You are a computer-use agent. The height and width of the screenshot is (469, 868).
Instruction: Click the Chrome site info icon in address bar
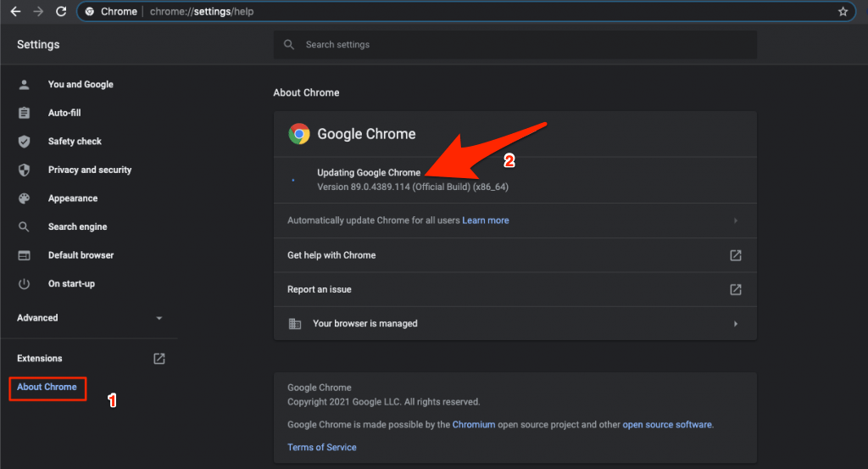[x=90, y=12]
